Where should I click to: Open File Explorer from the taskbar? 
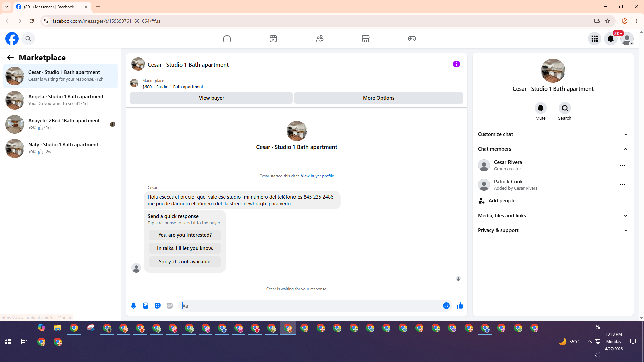click(58, 328)
